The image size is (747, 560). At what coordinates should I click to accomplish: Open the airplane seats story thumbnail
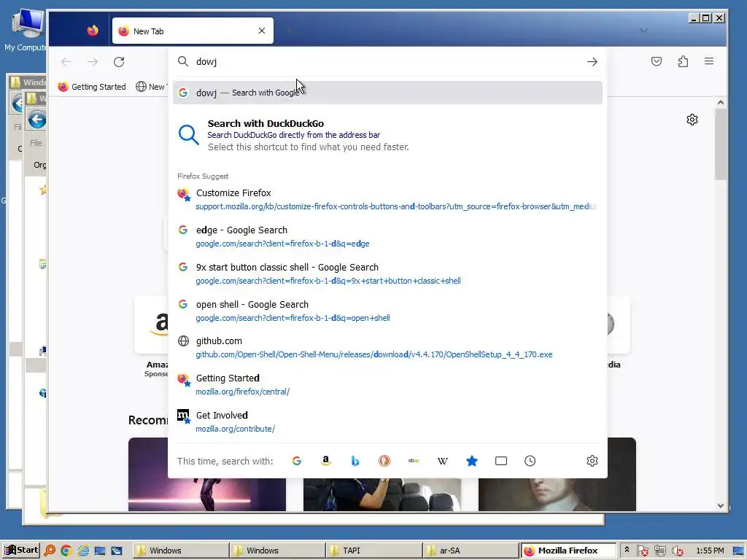(x=382, y=495)
